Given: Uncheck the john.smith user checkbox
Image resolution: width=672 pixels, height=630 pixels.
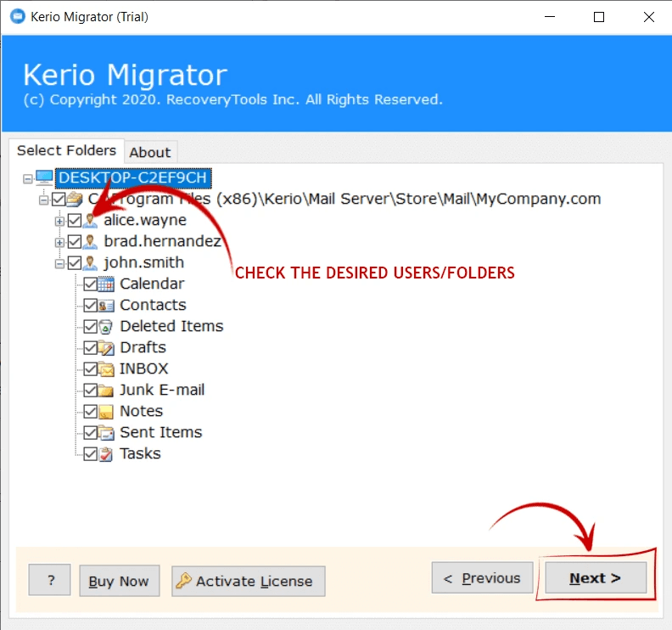Looking at the screenshot, I should click(75, 263).
